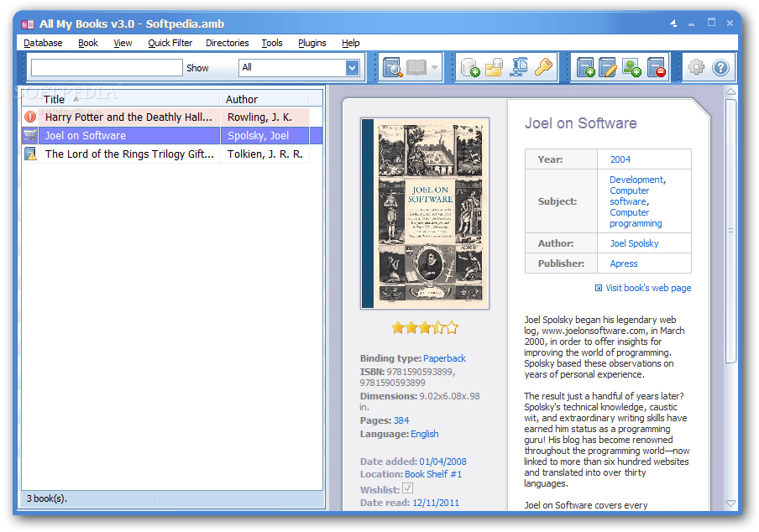Viewport: 759px width, 532px height.
Task: Click the Joel on Software cover thumbnail
Action: point(425,213)
